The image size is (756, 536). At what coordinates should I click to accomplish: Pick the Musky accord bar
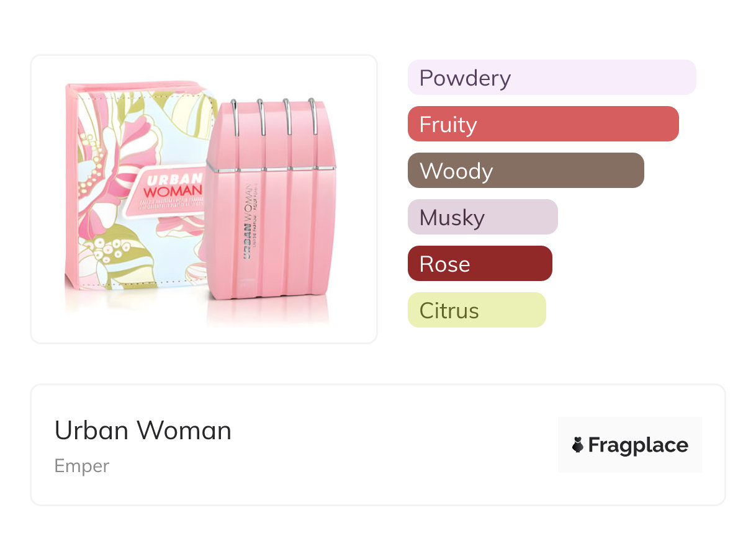(482, 217)
